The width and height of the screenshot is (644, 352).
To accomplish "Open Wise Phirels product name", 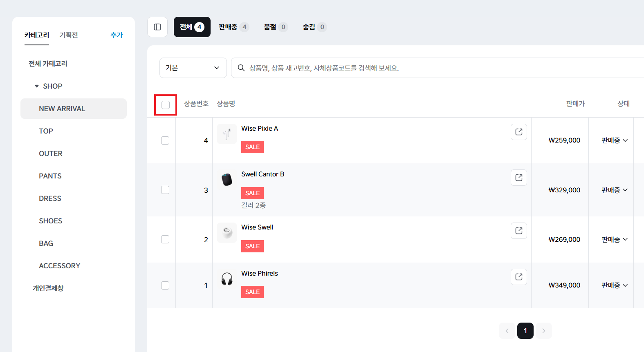I will (x=259, y=273).
